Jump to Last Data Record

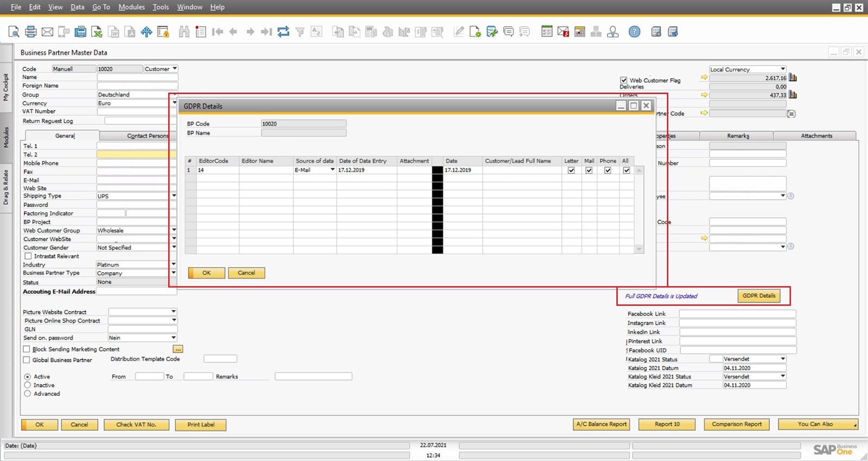click(x=266, y=32)
